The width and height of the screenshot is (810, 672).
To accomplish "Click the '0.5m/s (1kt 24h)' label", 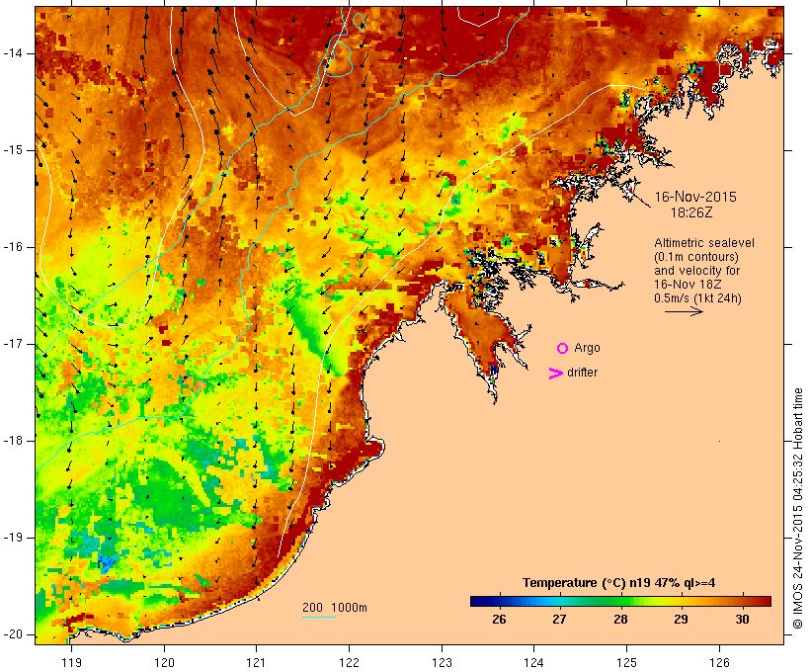I will (x=697, y=298).
